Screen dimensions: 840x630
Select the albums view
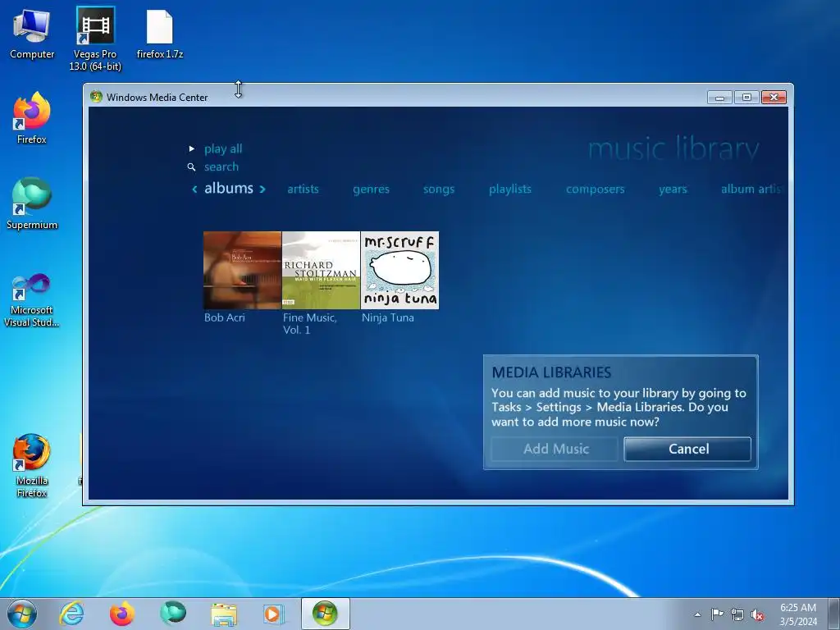coord(229,188)
